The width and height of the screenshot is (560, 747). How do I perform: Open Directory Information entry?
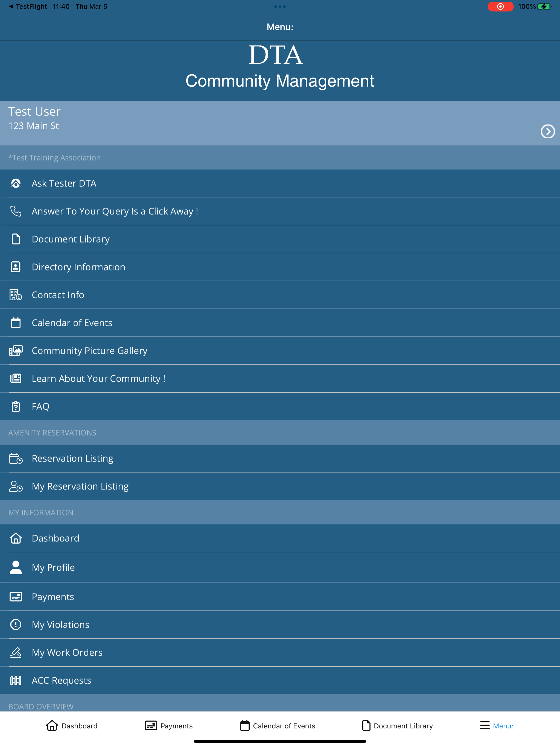[280, 267]
